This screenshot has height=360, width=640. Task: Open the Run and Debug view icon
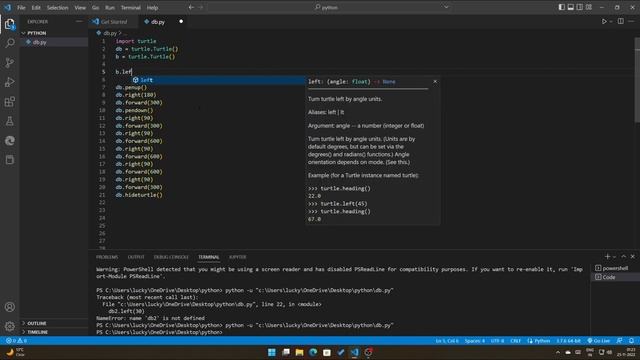coord(10,82)
